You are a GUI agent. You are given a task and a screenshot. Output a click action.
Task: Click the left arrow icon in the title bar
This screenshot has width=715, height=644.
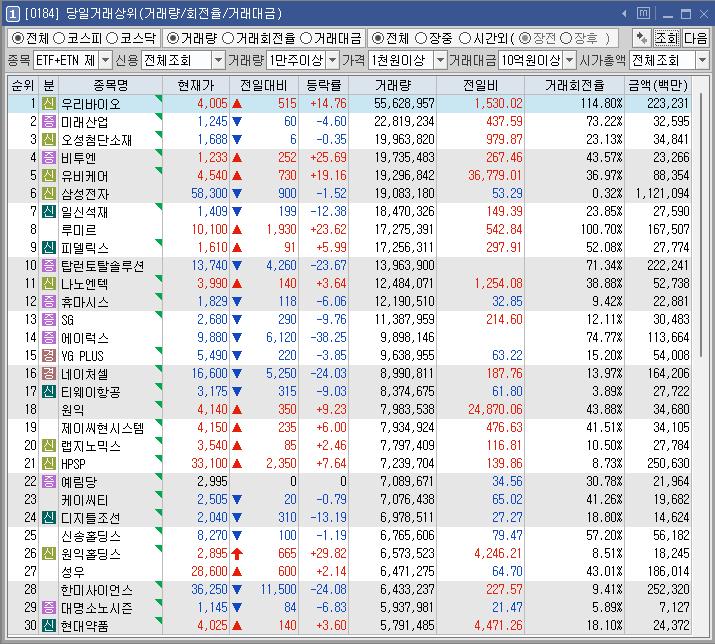624,14
